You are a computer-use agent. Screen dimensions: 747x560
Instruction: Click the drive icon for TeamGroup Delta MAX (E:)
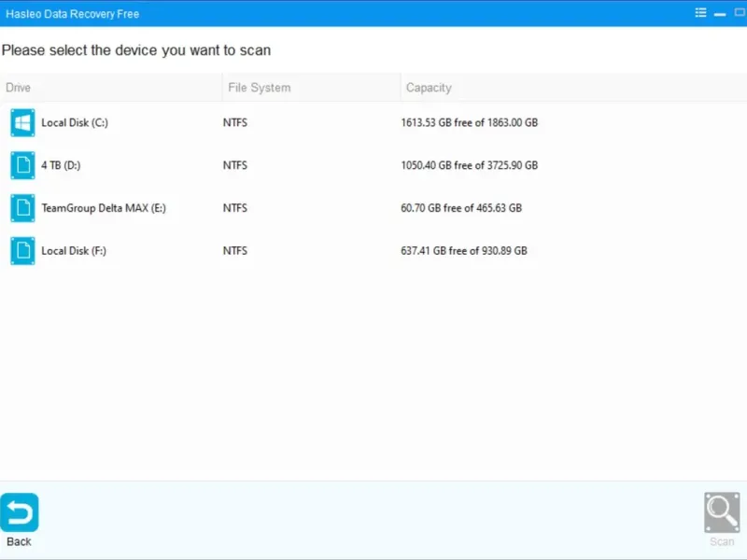(x=22, y=208)
